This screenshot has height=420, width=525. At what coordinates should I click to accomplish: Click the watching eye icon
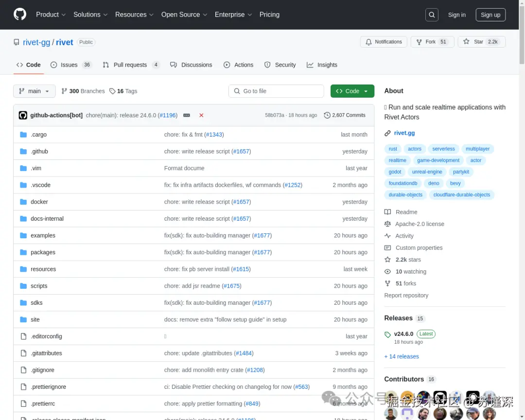tap(387, 272)
